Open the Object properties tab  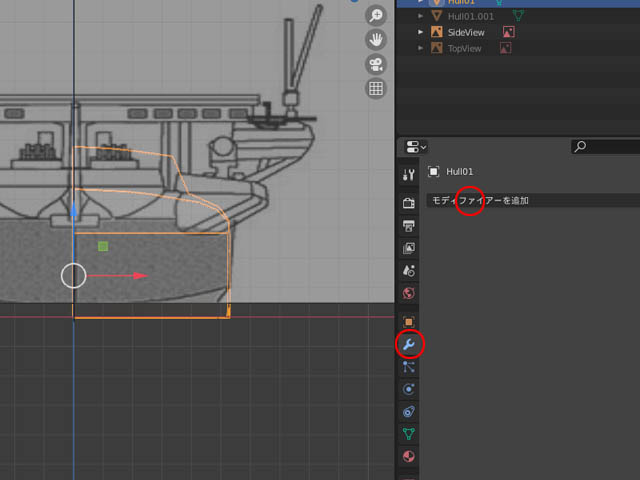pos(409,322)
